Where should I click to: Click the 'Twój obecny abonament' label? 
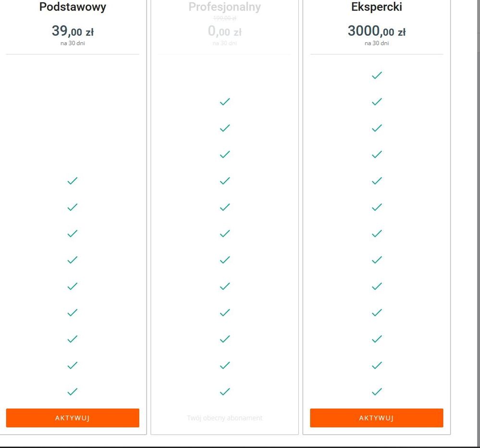tap(225, 418)
